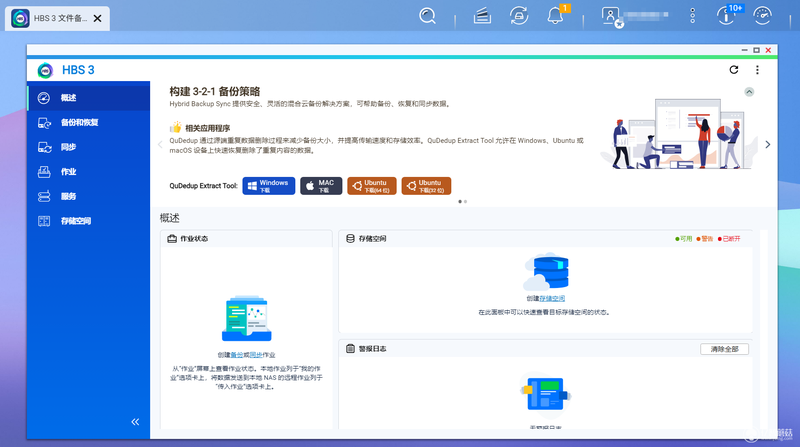Maximize the HBS 3 window

(756, 50)
